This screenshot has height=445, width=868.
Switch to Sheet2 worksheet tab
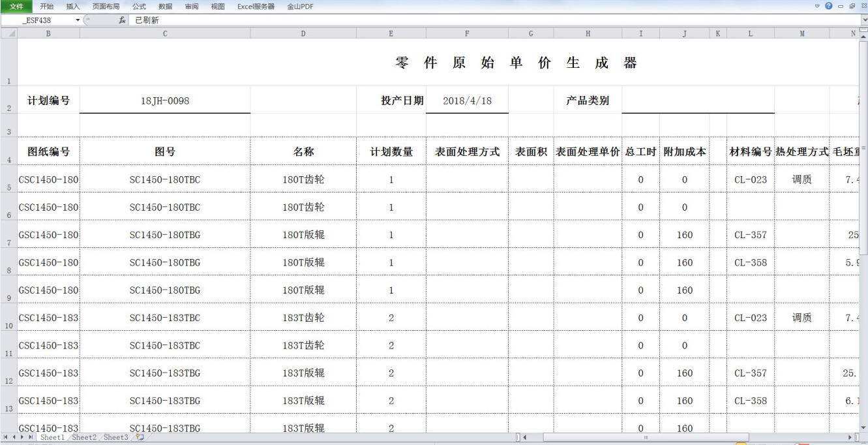[x=85, y=437]
